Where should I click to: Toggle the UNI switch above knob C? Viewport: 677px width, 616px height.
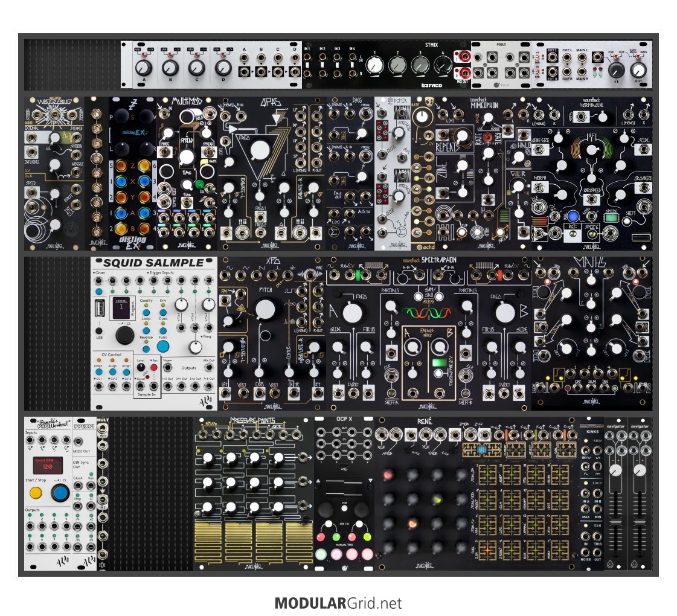pyautogui.click(x=197, y=54)
